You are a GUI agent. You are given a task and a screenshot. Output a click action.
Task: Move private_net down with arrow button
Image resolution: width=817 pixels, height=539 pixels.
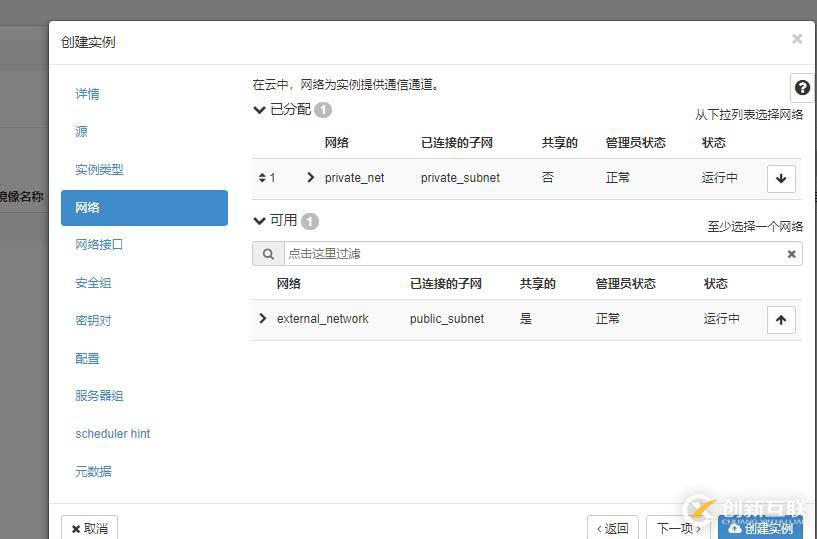tap(781, 179)
